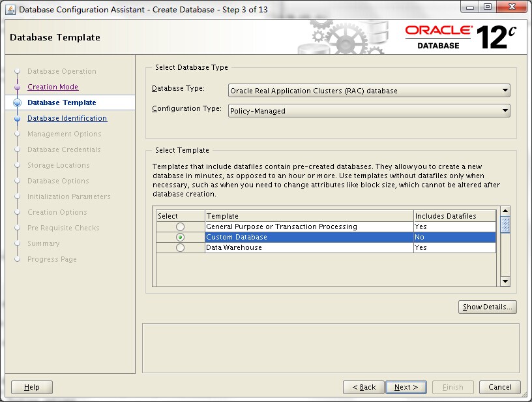Screen dimensions: 532x402
Task: Click the Database Options step label
Action: tap(59, 181)
